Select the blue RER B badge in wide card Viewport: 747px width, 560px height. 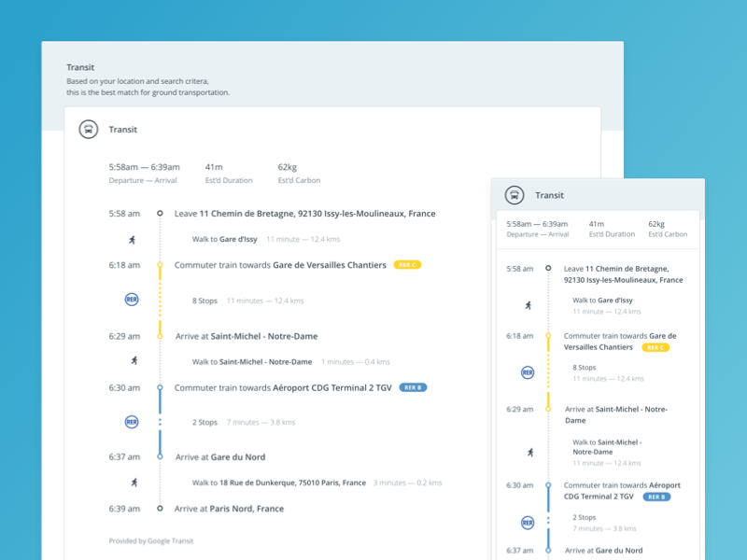[x=413, y=387]
